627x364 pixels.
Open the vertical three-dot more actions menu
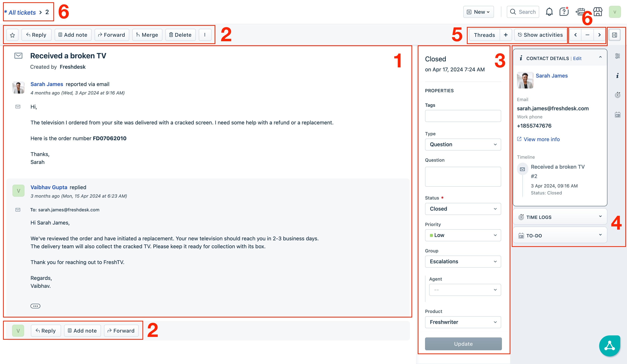coord(205,35)
